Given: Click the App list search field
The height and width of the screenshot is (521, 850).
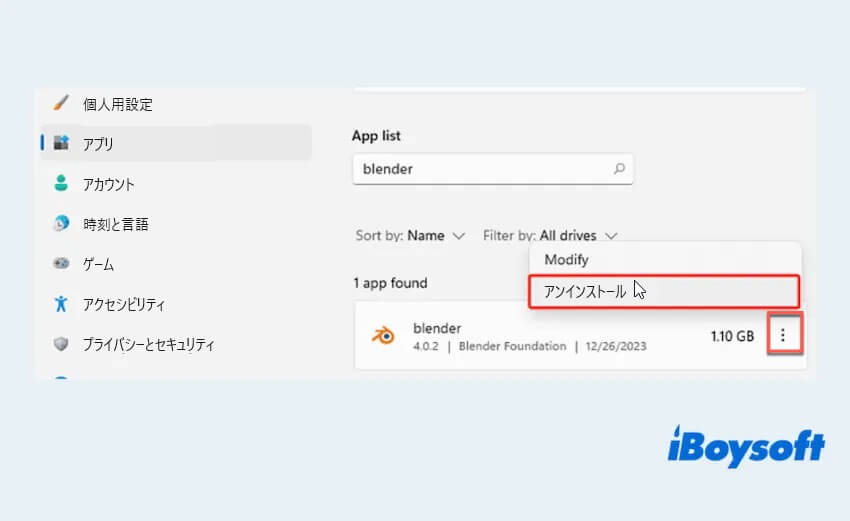Looking at the screenshot, I should pyautogui.click(x=480, y=169).
